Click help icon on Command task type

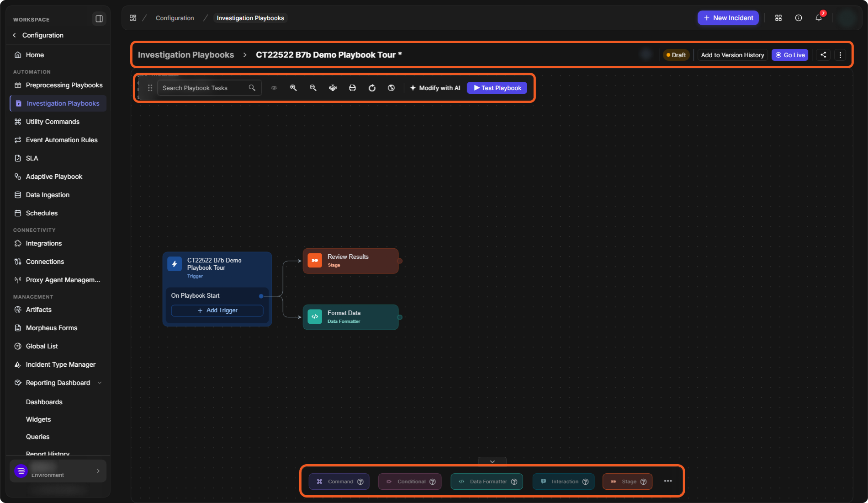pos(360,482)
